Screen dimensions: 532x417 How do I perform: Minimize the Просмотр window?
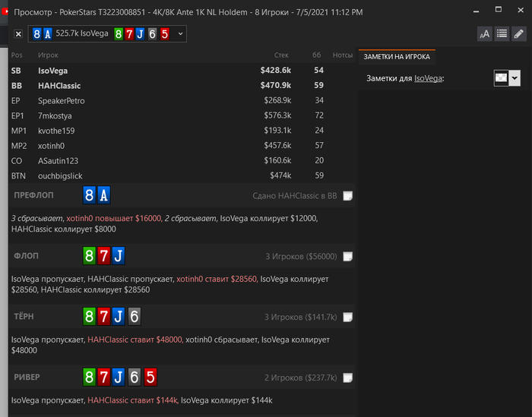[x=476, y=11]
